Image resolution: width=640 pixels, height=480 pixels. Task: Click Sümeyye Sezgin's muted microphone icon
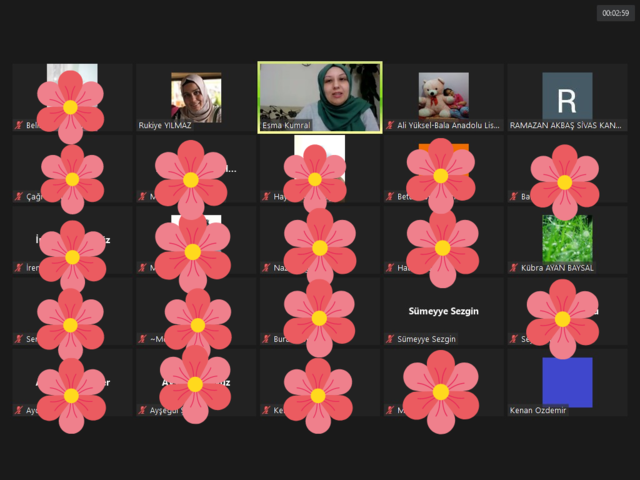tap(390, 339)
